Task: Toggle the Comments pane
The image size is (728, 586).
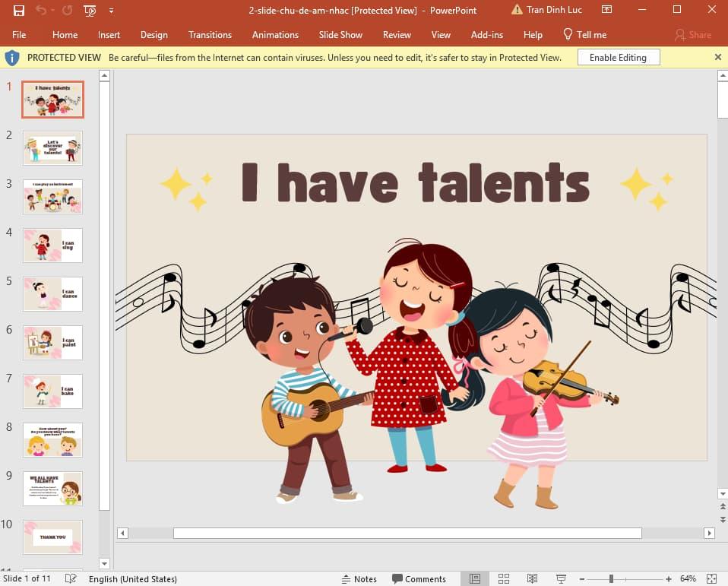Action: [418, 578]
